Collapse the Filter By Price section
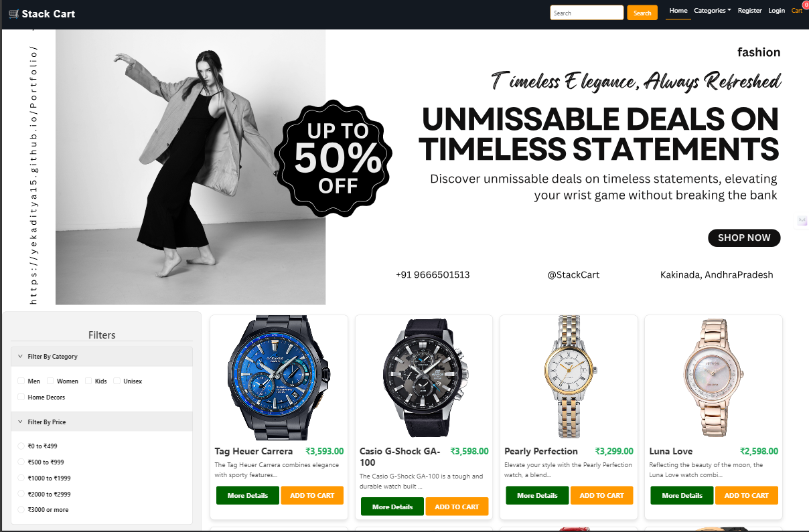 102,422
